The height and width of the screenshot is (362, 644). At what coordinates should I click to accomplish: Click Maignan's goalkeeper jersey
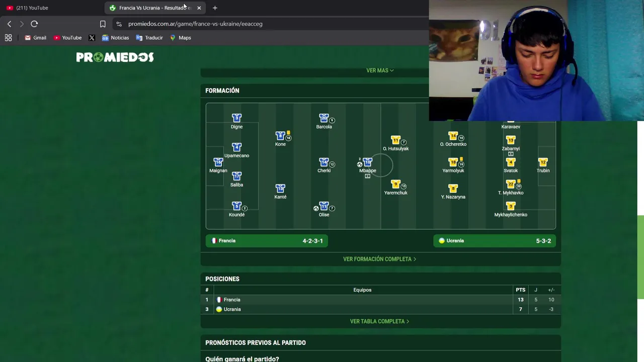218,162
